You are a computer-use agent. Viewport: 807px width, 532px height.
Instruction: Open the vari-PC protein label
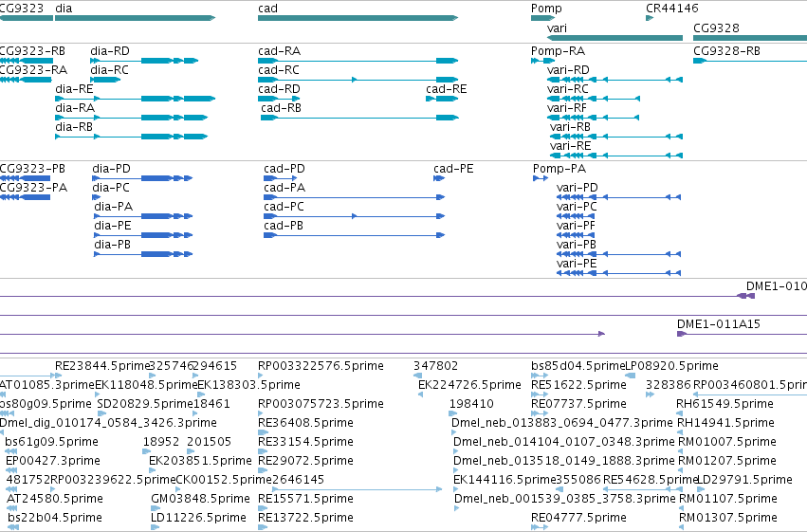coord(577,207)
